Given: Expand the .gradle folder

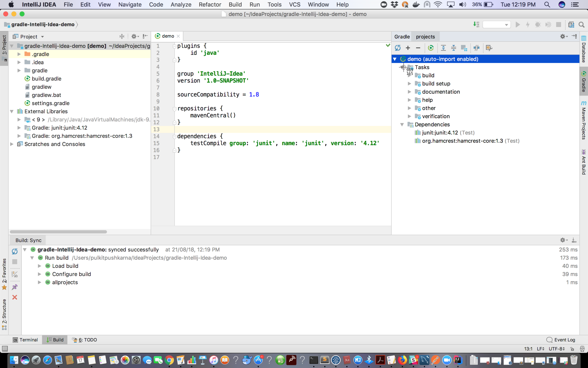Looking at the screenshot, I should [19, 54].
